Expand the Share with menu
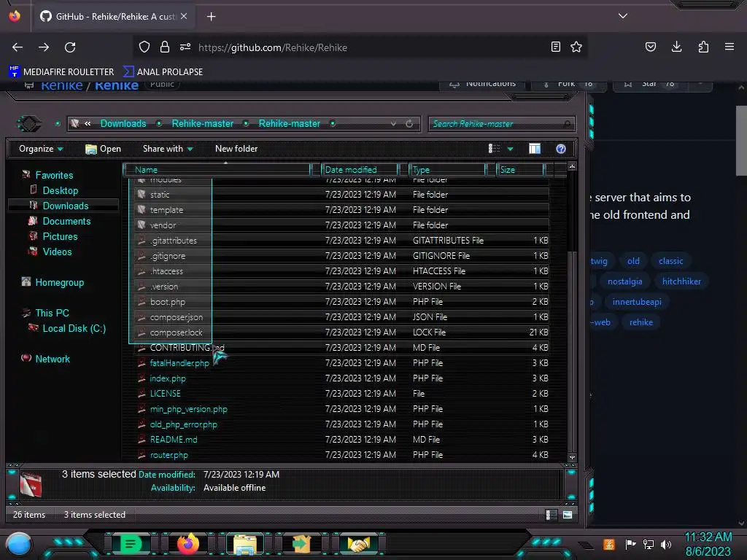The height and width of the screenshot is (560, 747). coord(168,149)
